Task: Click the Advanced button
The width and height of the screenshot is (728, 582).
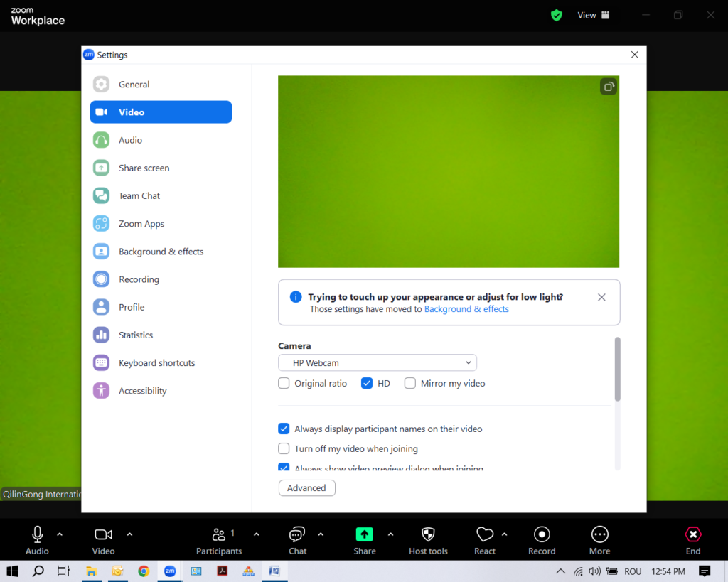Action: point(306,488)
